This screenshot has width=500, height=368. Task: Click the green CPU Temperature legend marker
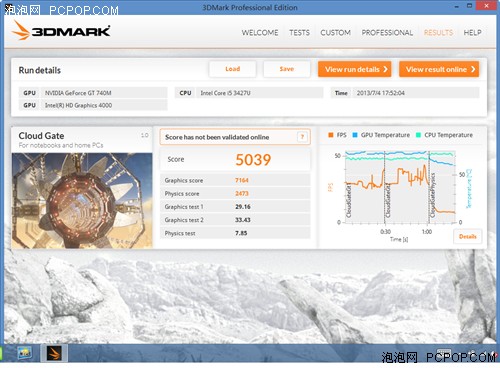pyautogui.click(x=418, y=135)
